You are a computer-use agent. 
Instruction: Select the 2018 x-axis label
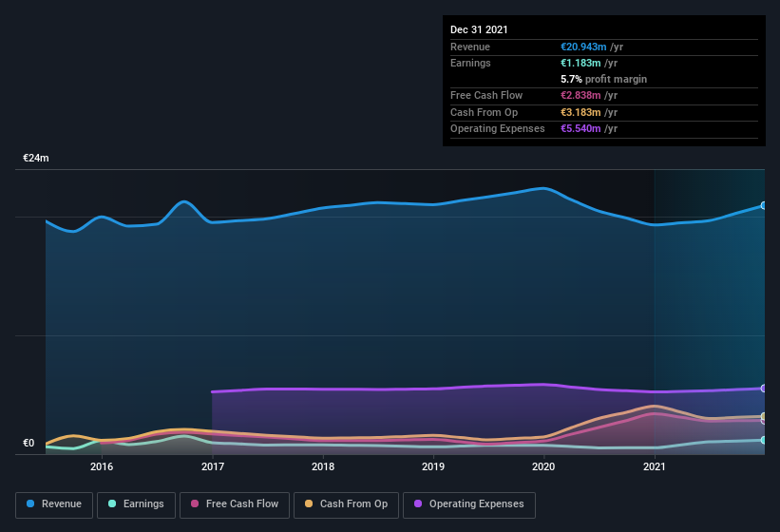[323, 466]
